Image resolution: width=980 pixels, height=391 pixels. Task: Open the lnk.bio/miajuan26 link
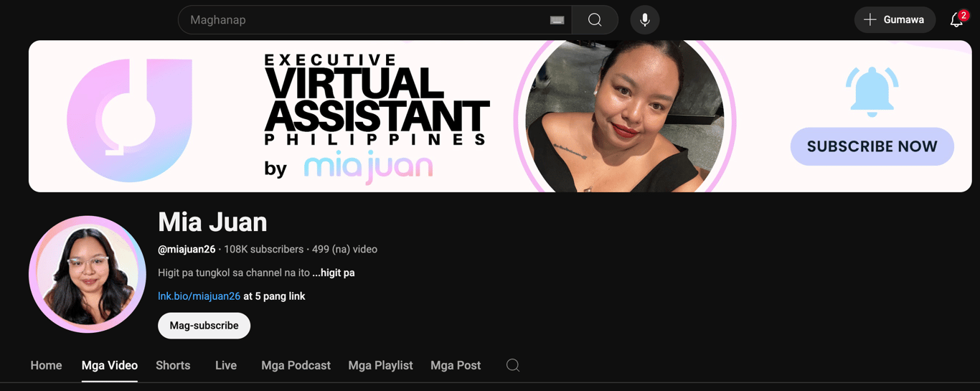point(199,296)
